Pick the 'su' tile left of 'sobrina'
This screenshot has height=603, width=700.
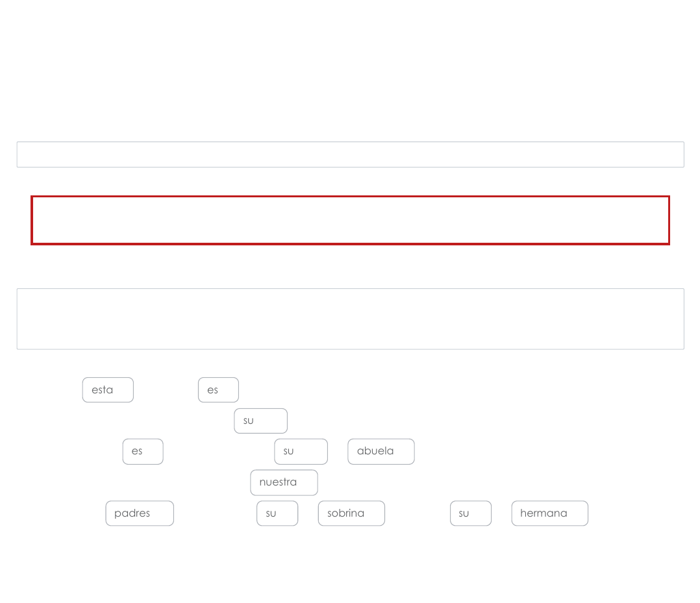pyautogui.click(x=277, y=513)
